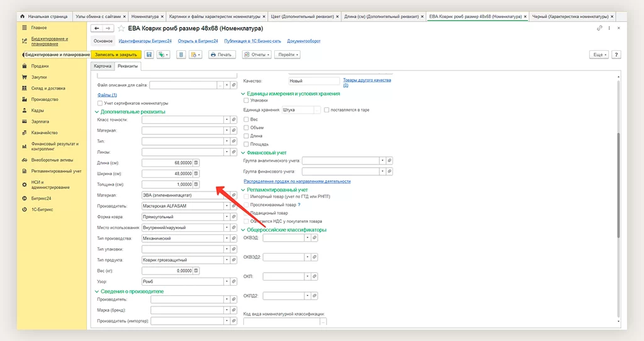Click open-item icon beside Класс точности field
Viewport: 644px width, 341px height.
[x=233, y=119]
